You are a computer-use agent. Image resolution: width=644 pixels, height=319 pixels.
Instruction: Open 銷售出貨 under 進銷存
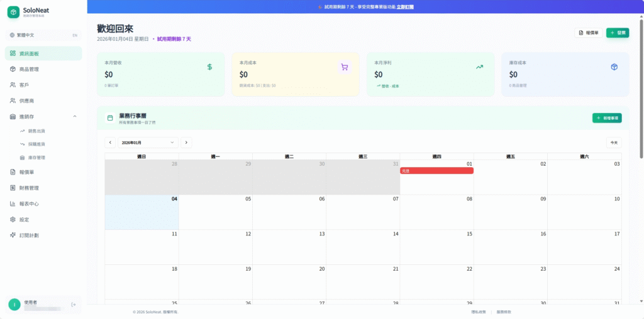tap(36, 131)
